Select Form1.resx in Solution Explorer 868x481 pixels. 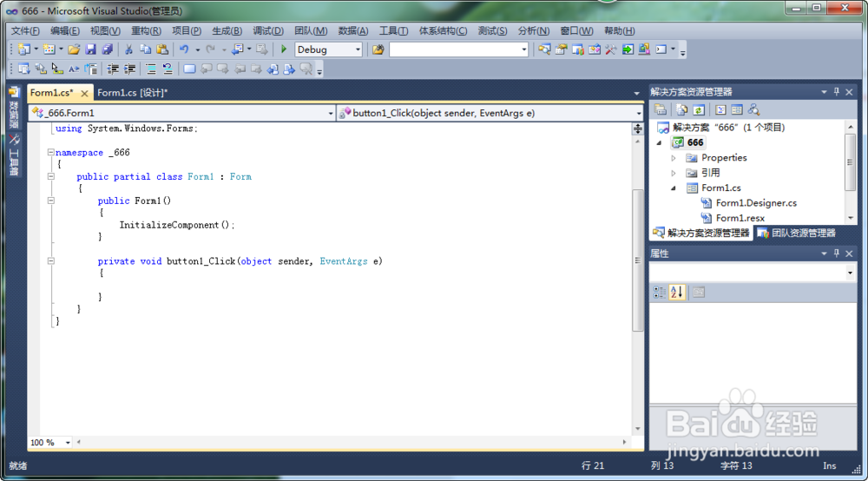pyautogui.click(x=740, y=218)
